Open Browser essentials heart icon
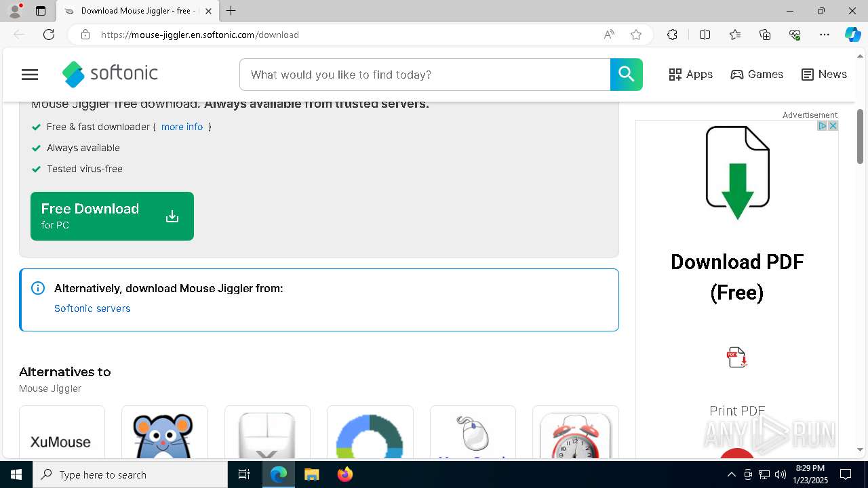The height and width of the screenshot is (488, 868). coord(795,35)
